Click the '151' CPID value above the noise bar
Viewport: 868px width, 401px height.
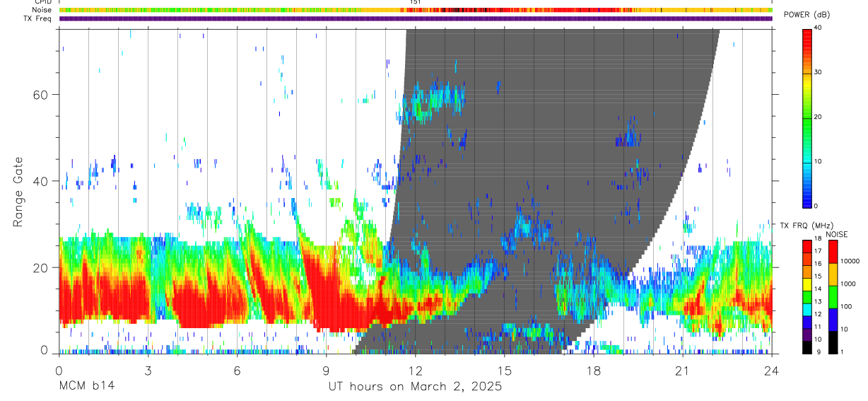tap(415, 2)
